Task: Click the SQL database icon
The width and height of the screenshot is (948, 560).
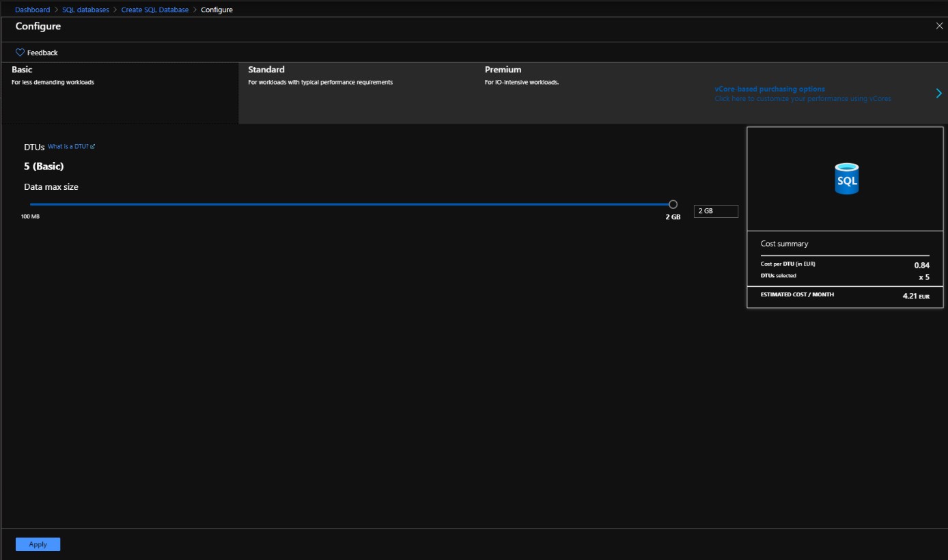Action: 846,179
